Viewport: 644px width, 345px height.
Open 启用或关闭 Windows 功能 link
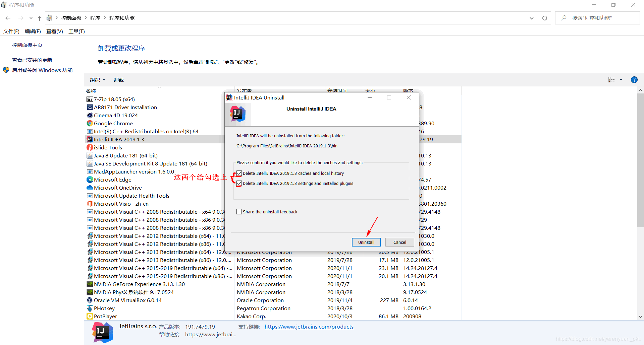[42, 70]
